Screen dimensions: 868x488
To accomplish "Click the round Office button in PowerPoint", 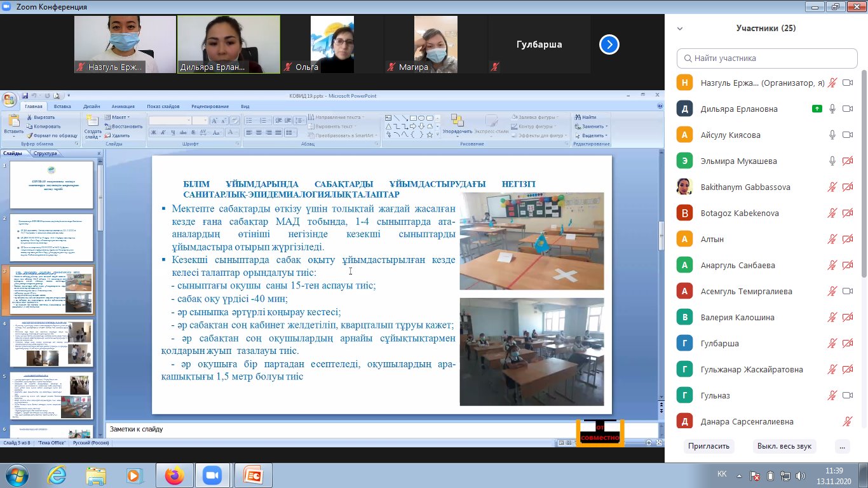I will 9,100.
